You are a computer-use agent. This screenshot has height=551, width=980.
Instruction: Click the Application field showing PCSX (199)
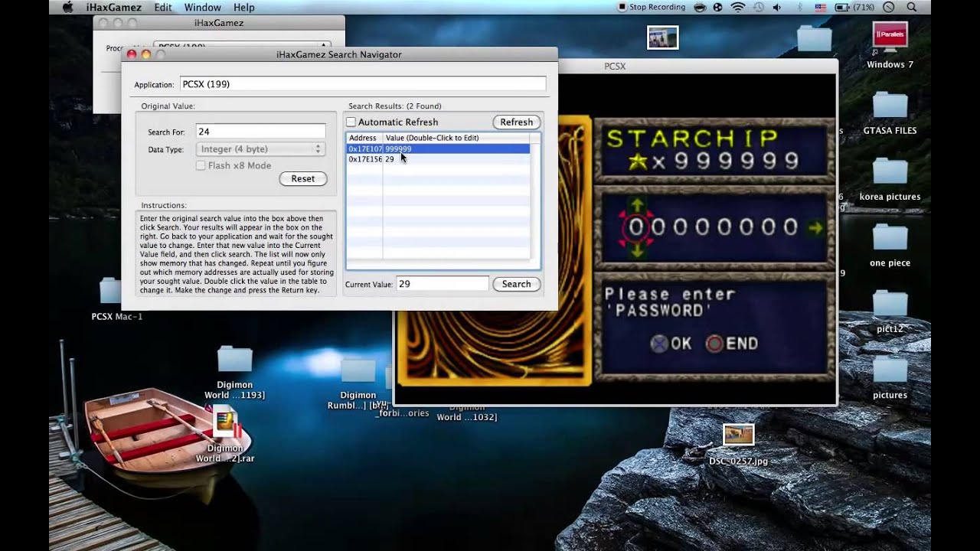pos(363,84)
